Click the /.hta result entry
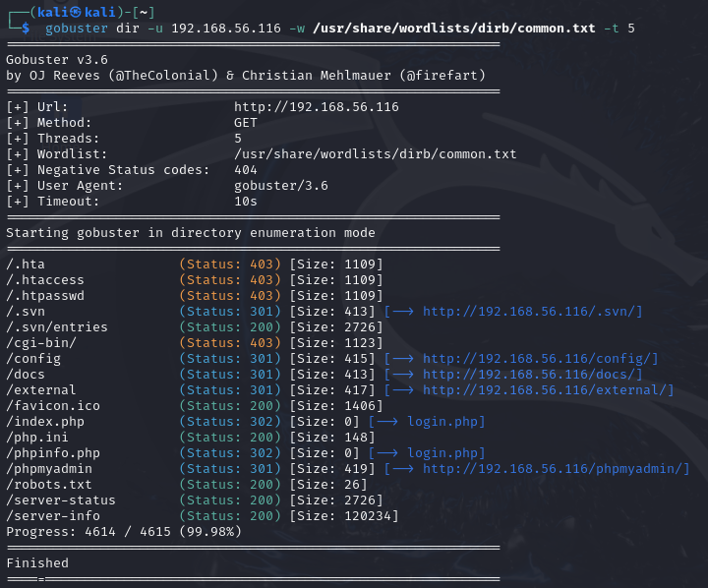 26,265
